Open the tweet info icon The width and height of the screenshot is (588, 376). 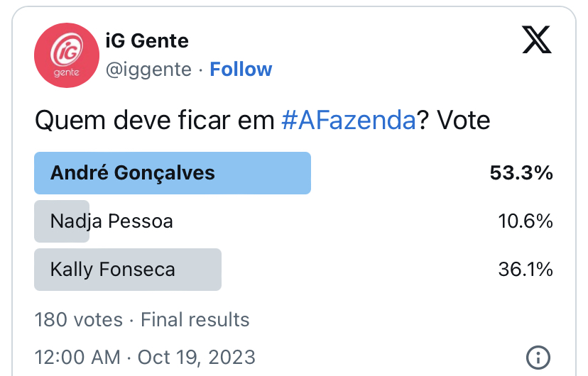tap(538, 358)
